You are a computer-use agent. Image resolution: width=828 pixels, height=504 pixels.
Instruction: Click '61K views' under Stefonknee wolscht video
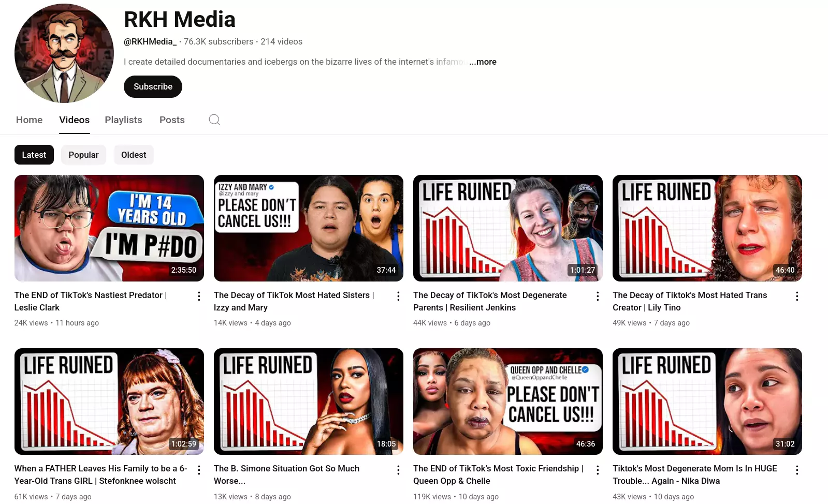[31, 497]
